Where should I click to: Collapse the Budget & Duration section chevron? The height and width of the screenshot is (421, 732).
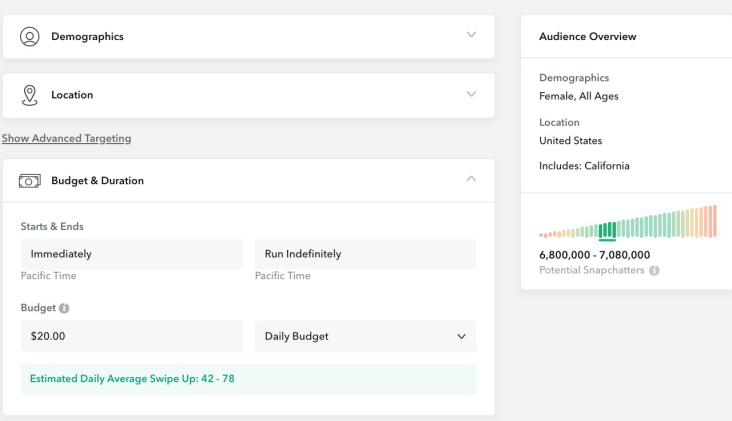click(472, 180)
